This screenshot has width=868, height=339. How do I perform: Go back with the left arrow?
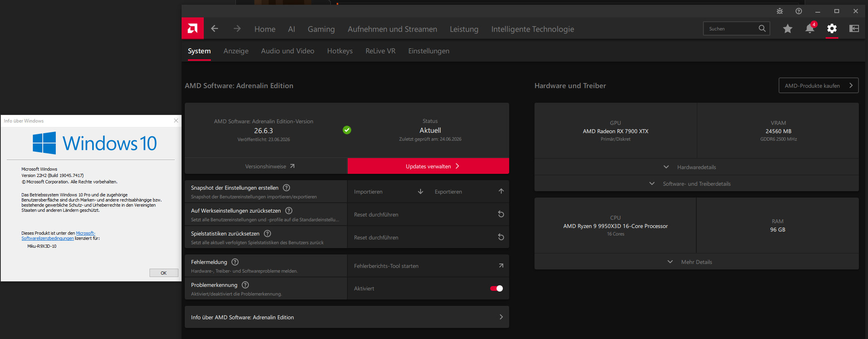pyautogui.click(x=214, y=28)
